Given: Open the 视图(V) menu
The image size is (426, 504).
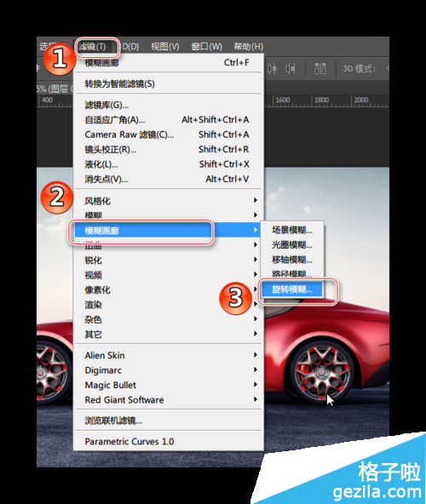Looking at the screenshot, I should tap(165, 47).
